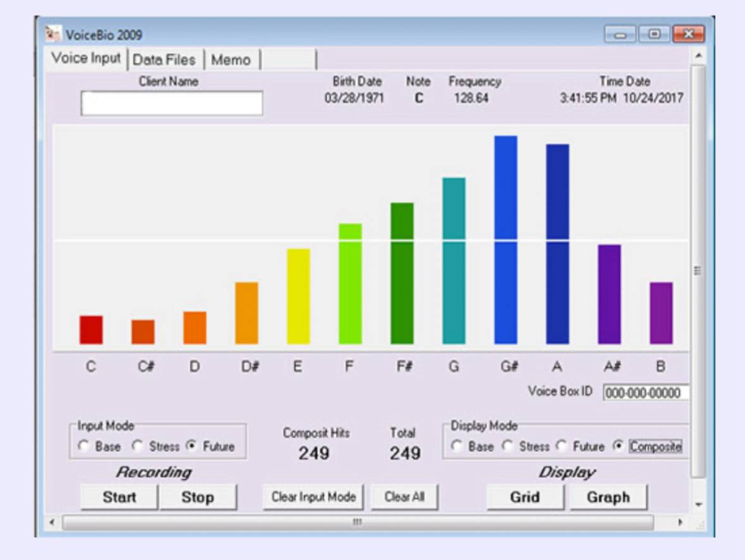Viewport: 745px width, 560px height.
Task: Open the Memo tab
Action: tap(231, 60)
